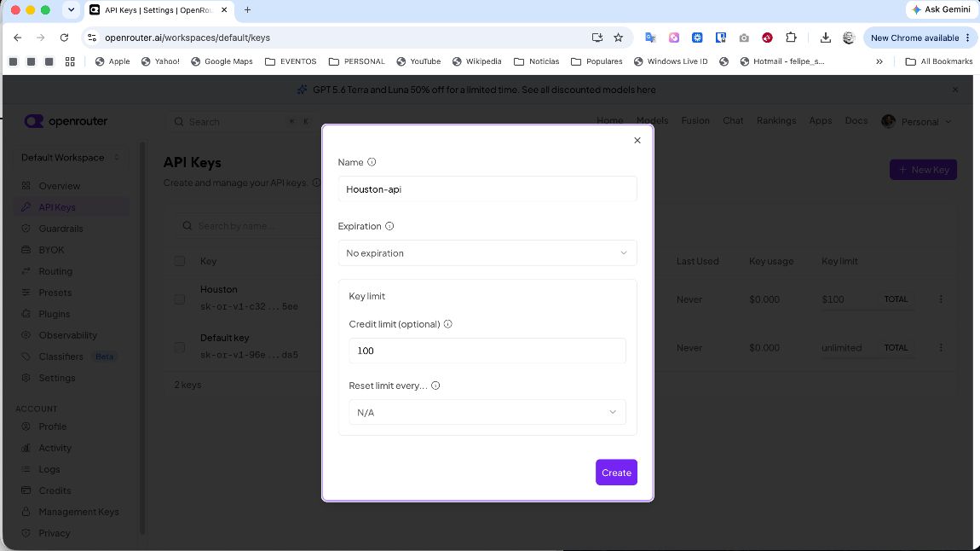Open the Docs nav item
The height and width of the screenshot is (551, 980).
pyautogui.click(x=856, y=120)
